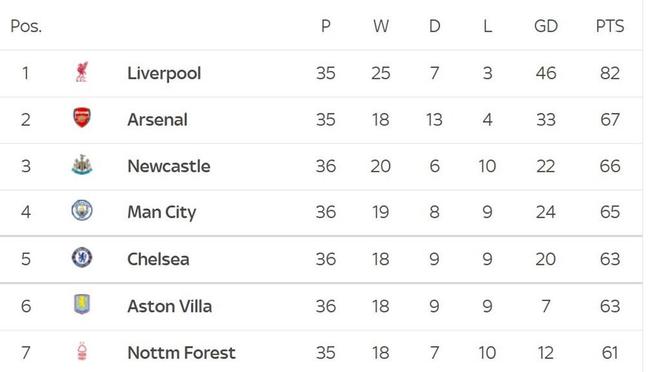The width and height of the screenshot is (660, 372).
Task: Click the PTS column header
Action: (x=610, y=26)
